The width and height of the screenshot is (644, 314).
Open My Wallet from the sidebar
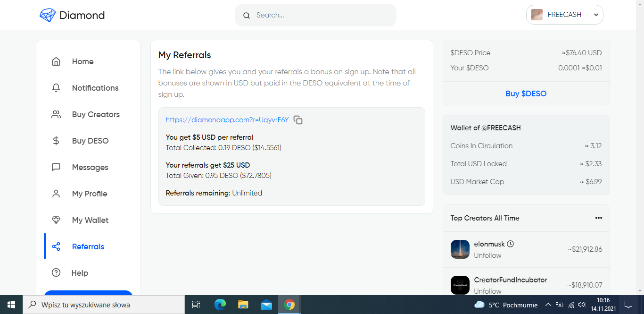tap(90, 220)
